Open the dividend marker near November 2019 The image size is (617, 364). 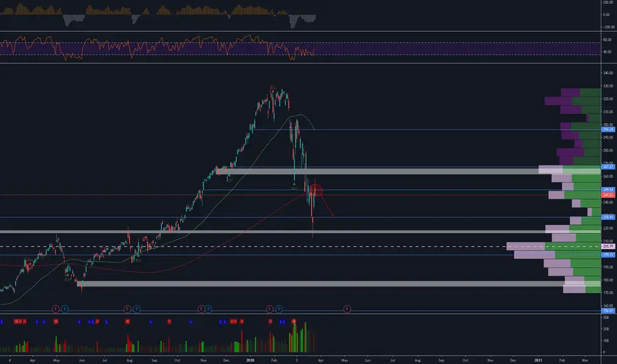(x=208, y=309)
